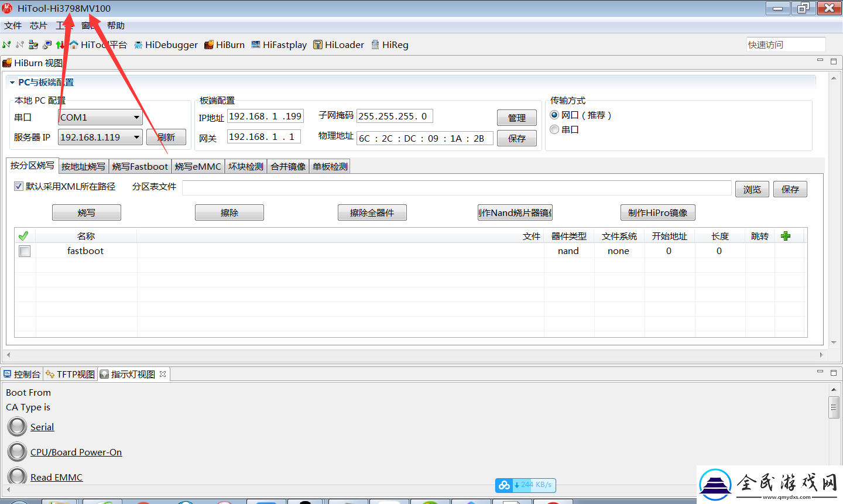Open the TFTP视图 tab

click(70, 374)
